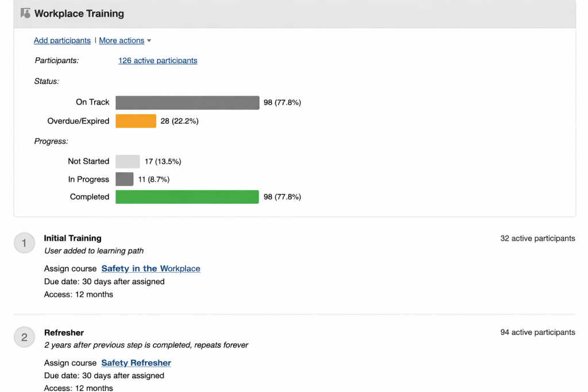Open the More actions dropdown
The height and width of the screenshot is (392, 588).
(121, 40)
